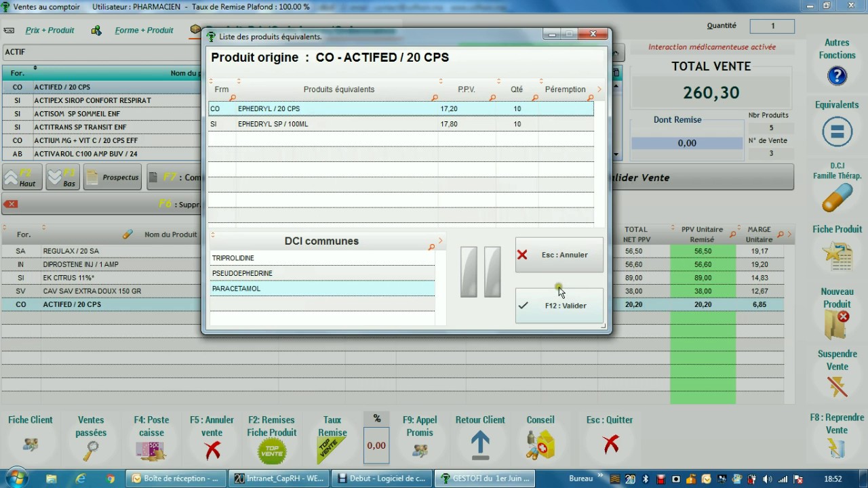Click the F5 Annuler vente red cross
This screenshot has width=868, height=488.
click(212, 450)
